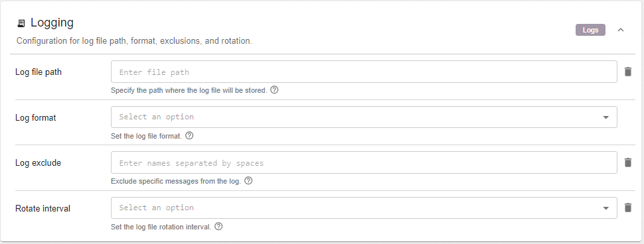Open the Log format dropdown
644x244 pixels.
[364, 117]
